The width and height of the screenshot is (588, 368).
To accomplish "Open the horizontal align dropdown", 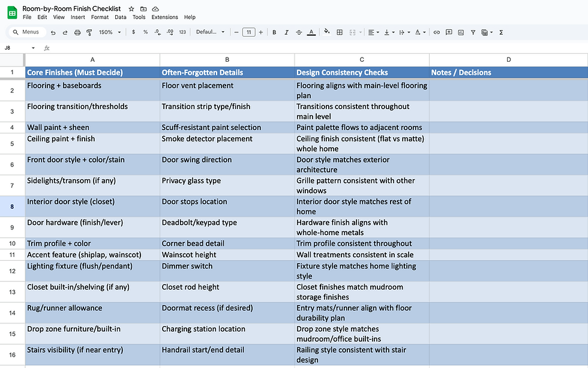I will click(x=373, y=32).
